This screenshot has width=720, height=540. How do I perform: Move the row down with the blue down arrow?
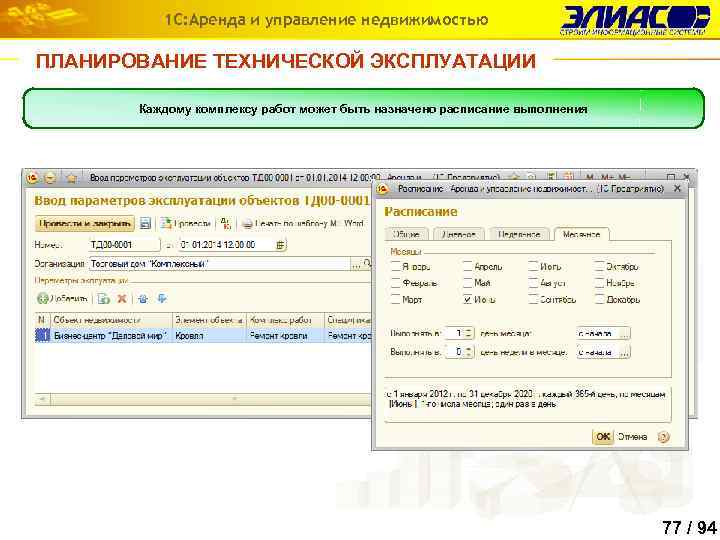[162, 299]
